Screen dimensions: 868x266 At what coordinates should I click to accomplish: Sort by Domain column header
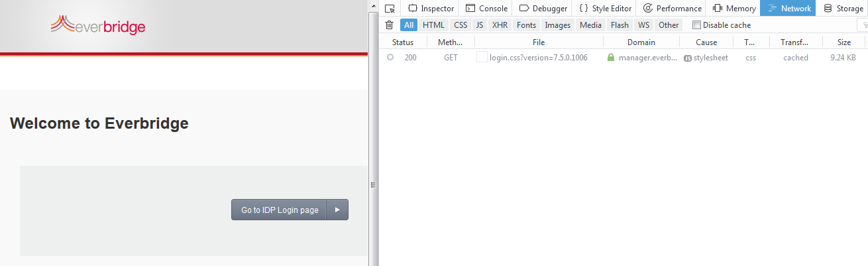641,42
